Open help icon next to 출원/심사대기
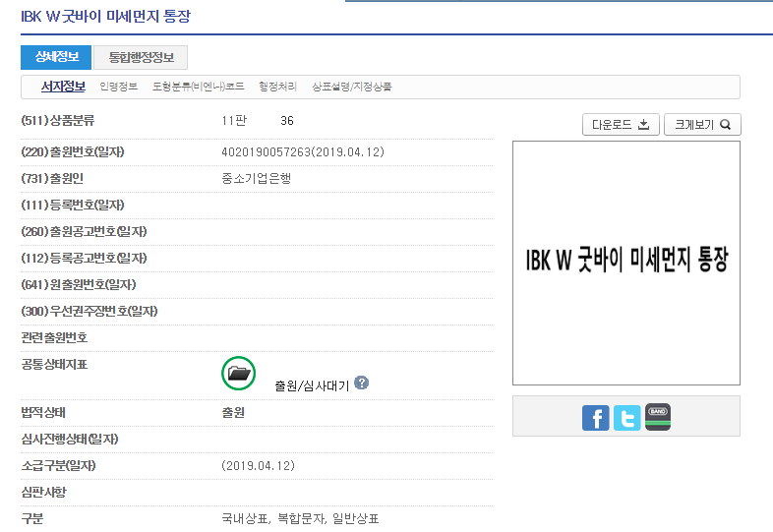 (x=361, y=383)
